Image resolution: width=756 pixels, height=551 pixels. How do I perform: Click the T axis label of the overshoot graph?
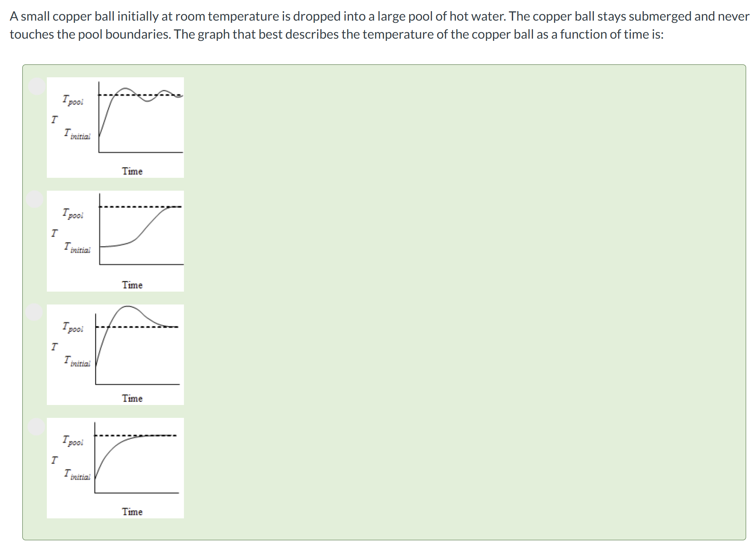pyautogui.click(x=54, y=346)
